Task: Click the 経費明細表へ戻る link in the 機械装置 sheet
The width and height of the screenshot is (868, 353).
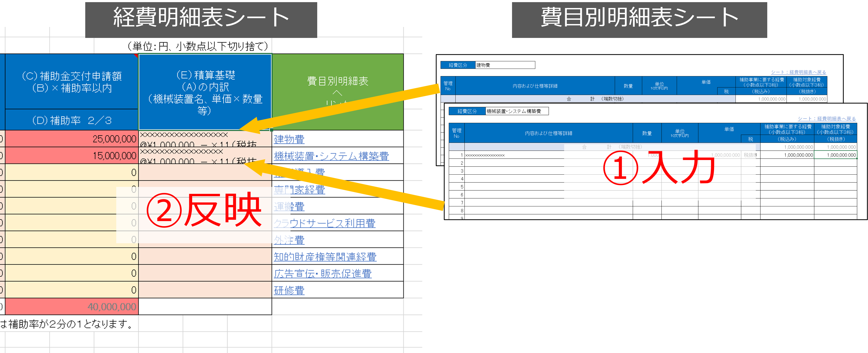Action: [x=827, y=119]
